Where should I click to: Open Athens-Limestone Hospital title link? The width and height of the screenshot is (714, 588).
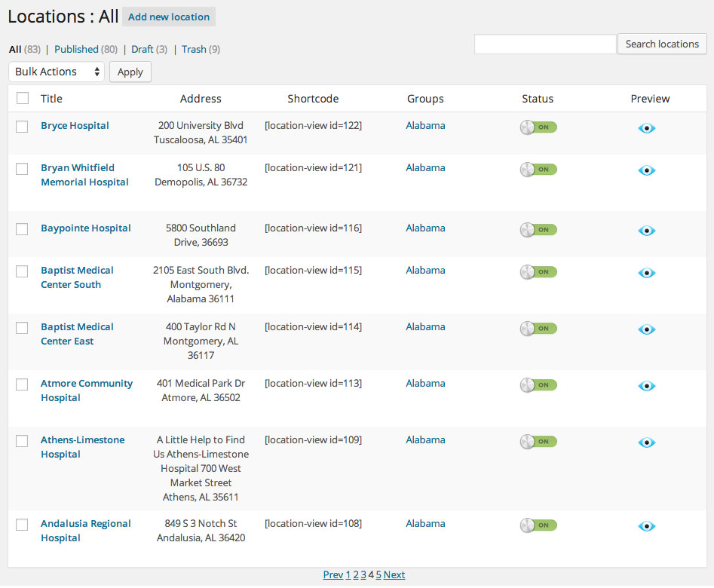82,447
